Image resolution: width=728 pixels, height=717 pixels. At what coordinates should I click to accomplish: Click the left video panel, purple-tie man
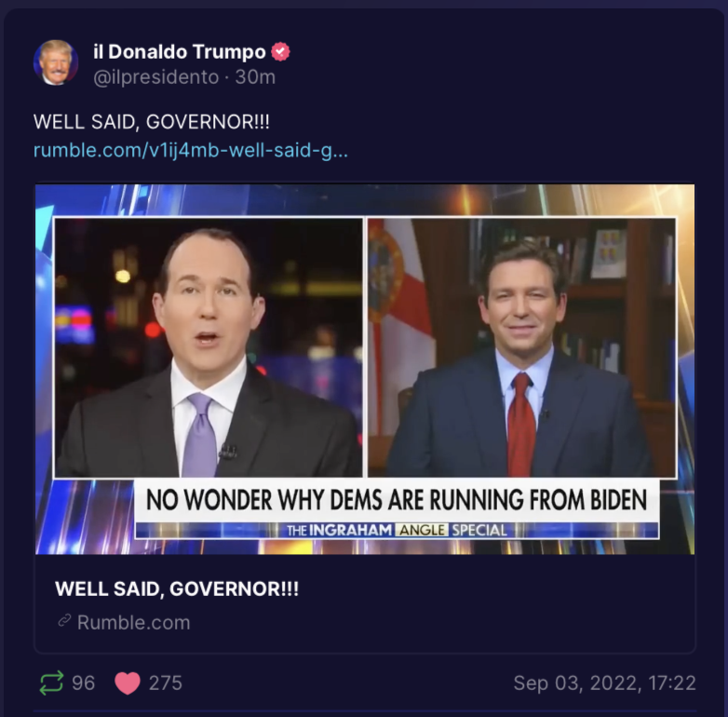[x=208, y=347]
